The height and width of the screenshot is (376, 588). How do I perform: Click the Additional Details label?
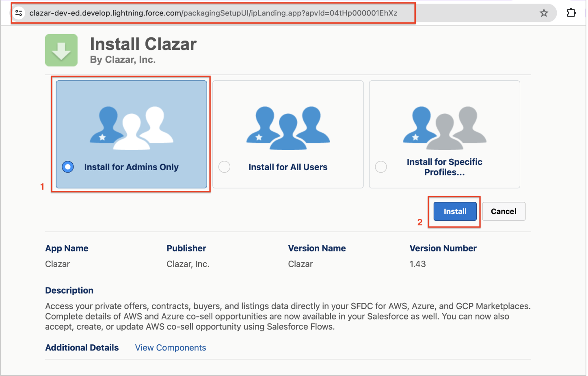82,348
